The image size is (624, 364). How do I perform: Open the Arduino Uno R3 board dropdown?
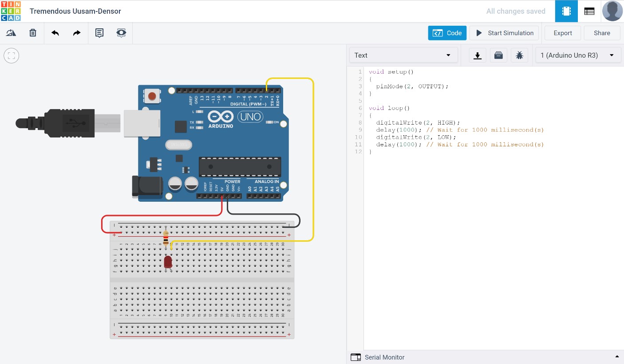[578, 55]
